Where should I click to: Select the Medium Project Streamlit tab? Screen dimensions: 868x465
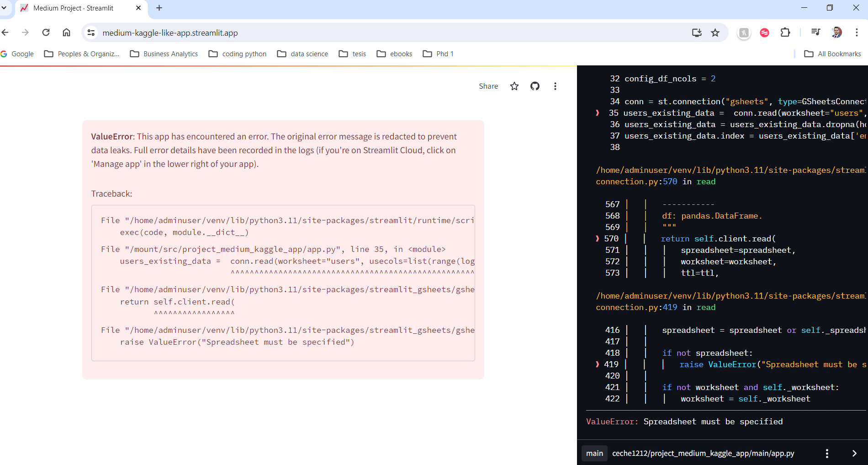click(x=73, y=8)
